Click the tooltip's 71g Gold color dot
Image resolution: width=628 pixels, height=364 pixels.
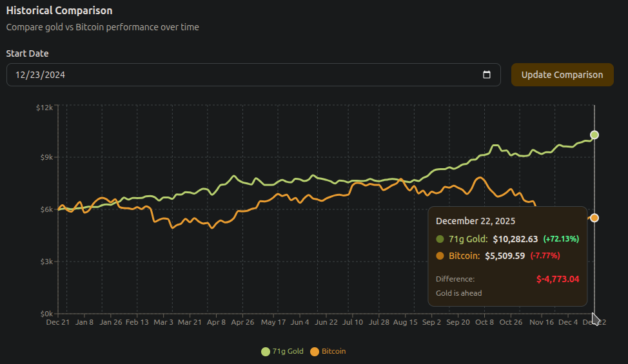440,239
